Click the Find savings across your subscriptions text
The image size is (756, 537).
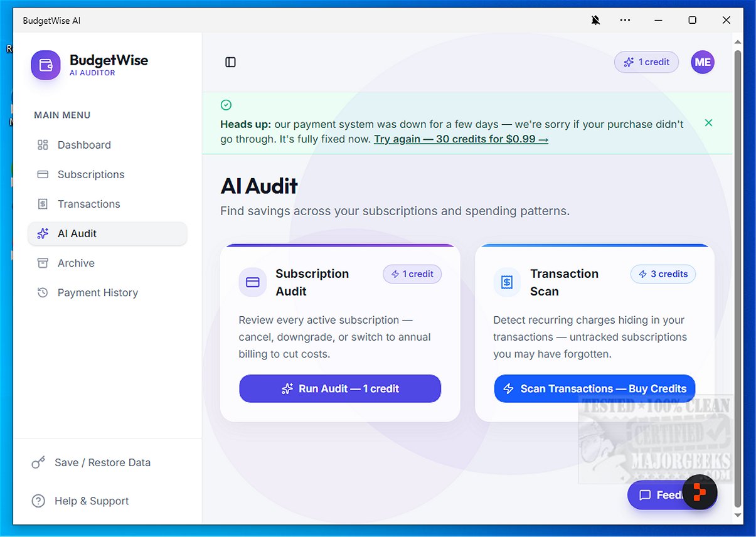coord(395,211)
